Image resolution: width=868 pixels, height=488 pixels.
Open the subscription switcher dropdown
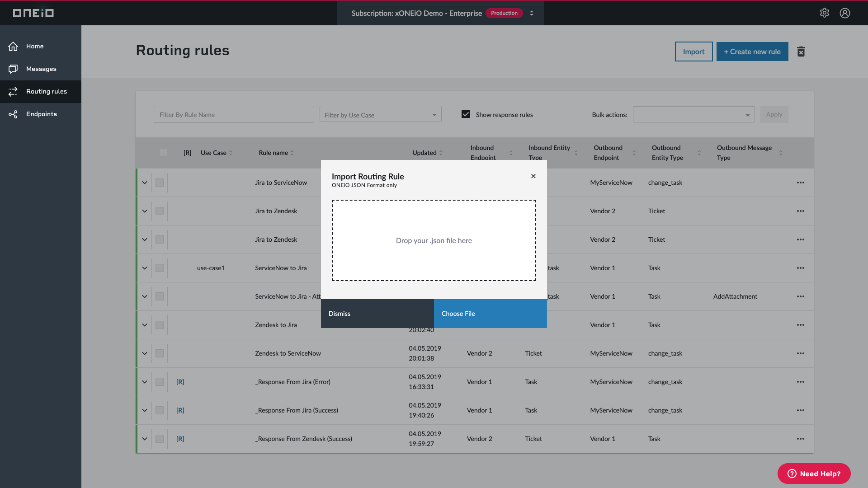(532, 13)
